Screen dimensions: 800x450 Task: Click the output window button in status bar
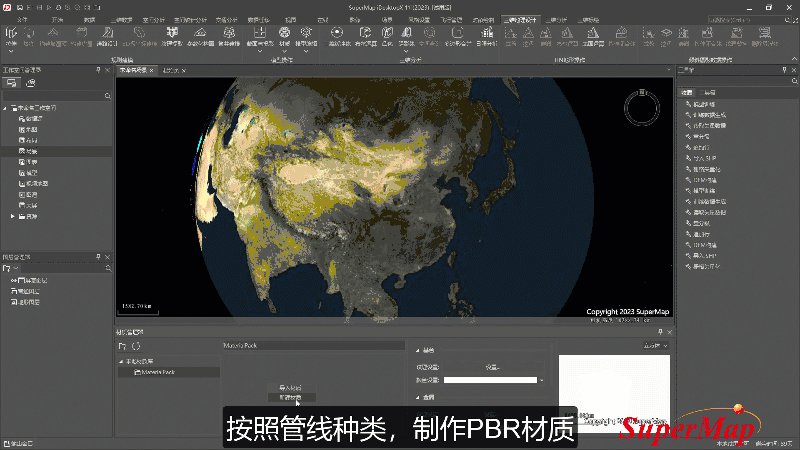coord(18,444)
